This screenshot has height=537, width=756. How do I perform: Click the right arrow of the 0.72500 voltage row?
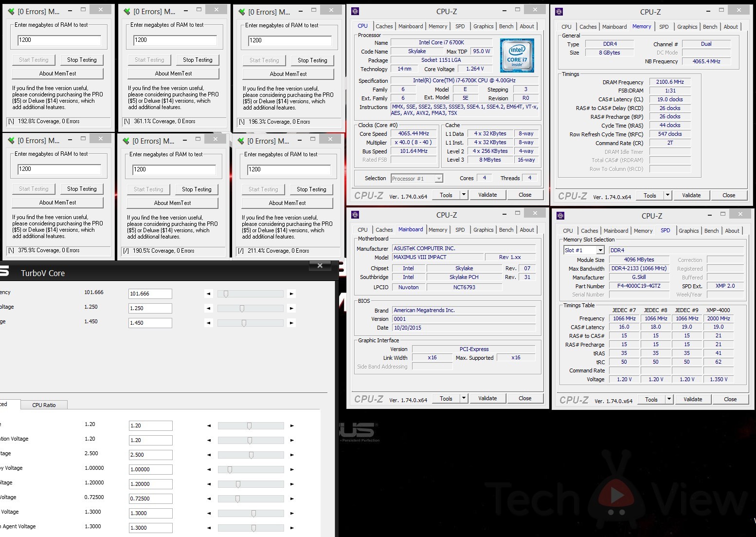click(292, 499)
